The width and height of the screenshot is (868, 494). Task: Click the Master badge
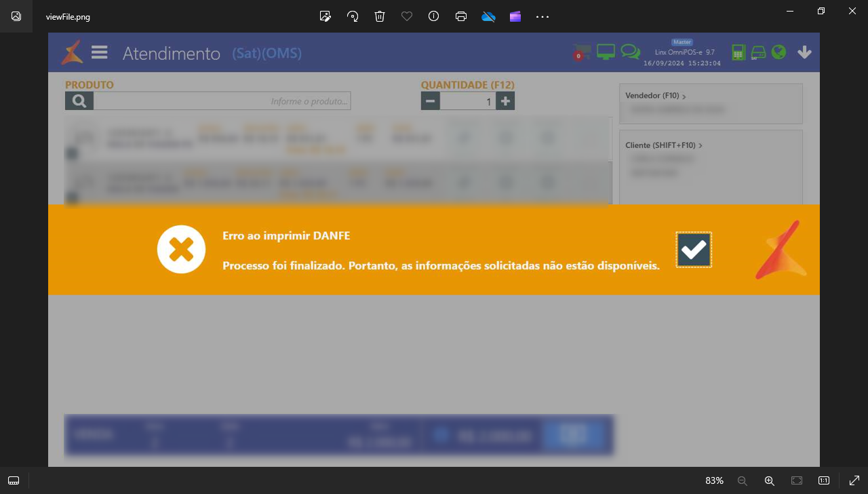pyautogui.click(x=682, y=42)
